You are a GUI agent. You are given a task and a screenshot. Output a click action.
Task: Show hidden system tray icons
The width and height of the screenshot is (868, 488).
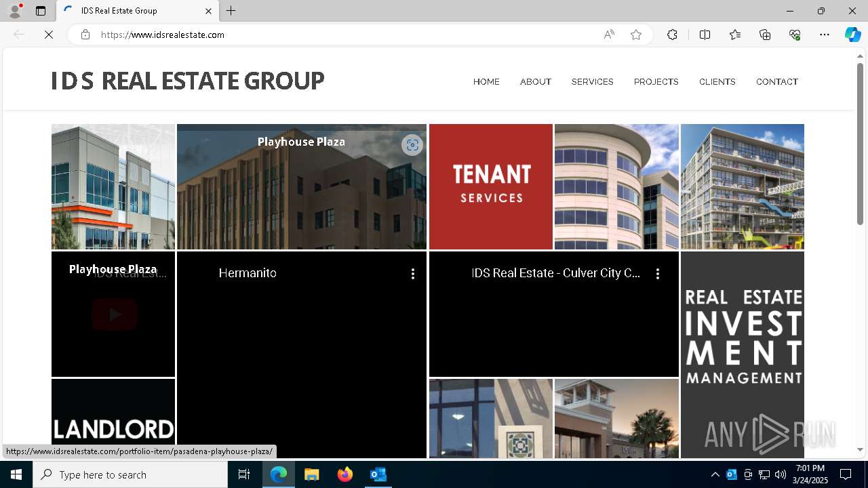pyautogui.click(x=715, y=474)
